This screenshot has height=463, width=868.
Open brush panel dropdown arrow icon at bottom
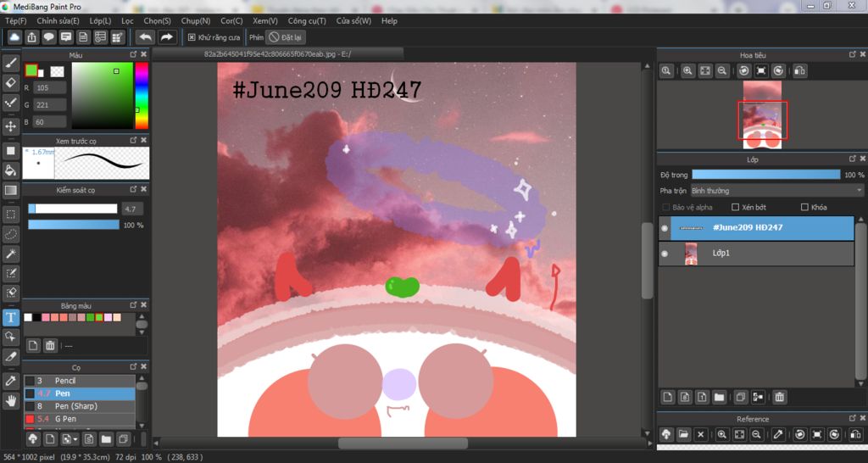[x=70, y=439]
